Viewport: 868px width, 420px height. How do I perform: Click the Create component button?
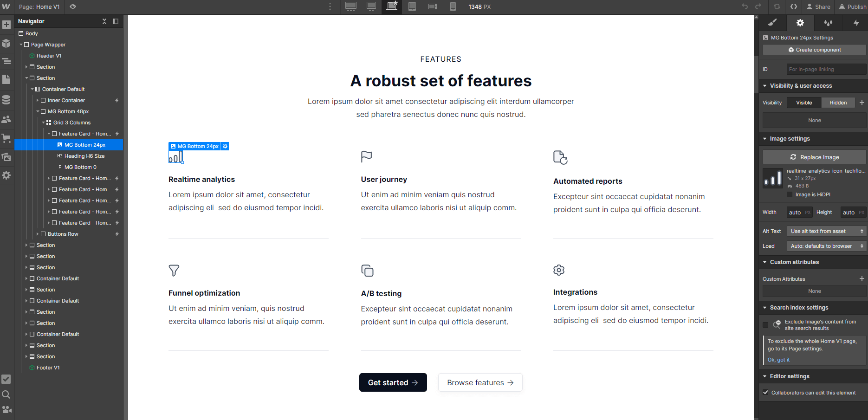(814, 50)
